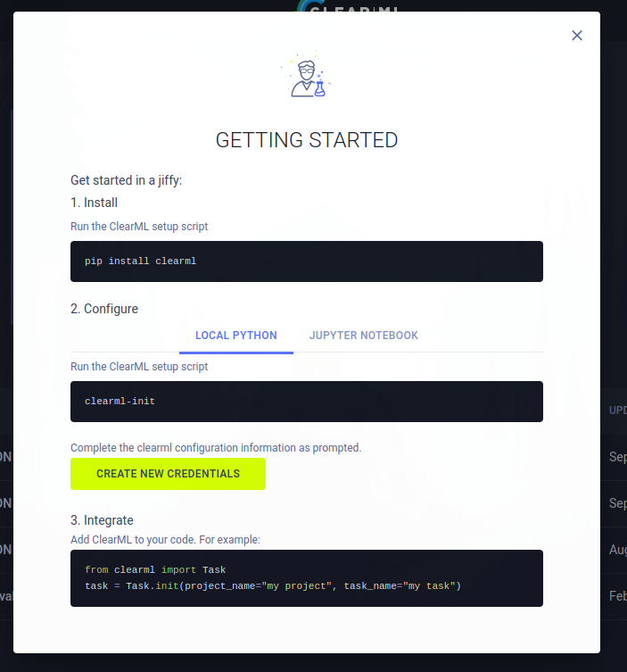The width and height of the screenshot is (627, 672).
Task: Click 'Complete the clearml configuration information' text
Action: (x=216, y=447)
